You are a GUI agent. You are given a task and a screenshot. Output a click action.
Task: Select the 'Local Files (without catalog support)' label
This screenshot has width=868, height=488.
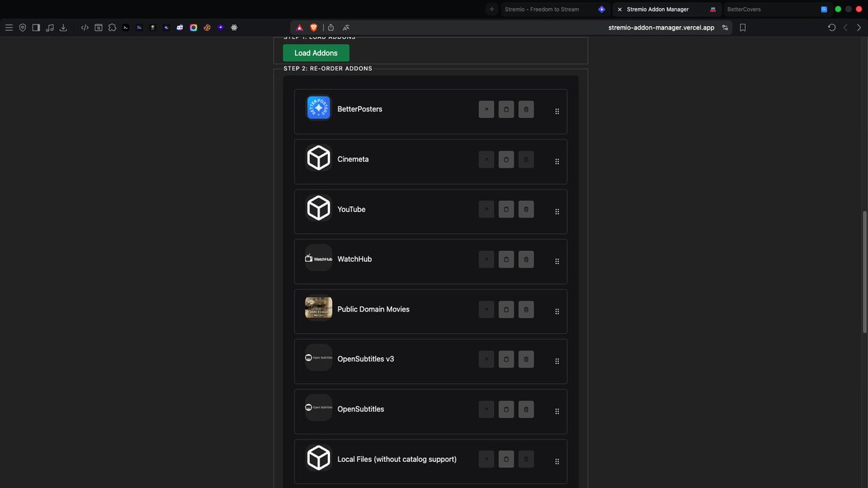tap(397, 459)
